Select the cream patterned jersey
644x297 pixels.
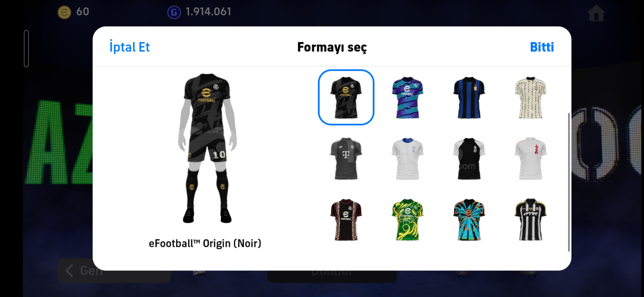click(x=531, y=98)
